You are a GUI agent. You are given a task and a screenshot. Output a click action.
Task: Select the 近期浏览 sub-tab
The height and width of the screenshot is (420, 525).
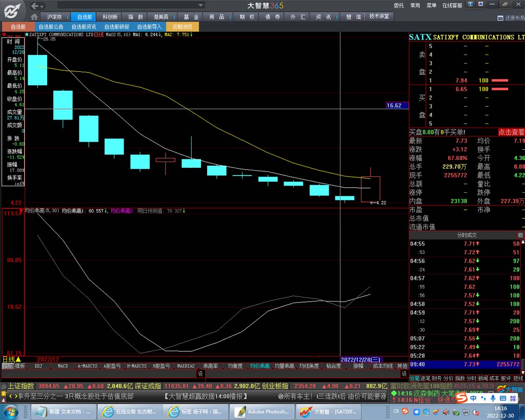tap(182, 27)
